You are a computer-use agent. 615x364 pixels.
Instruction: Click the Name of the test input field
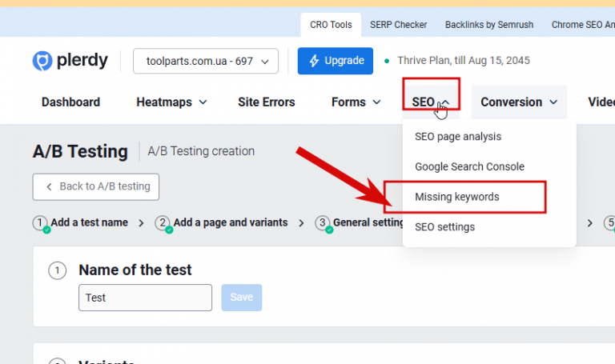coord(145,298)
